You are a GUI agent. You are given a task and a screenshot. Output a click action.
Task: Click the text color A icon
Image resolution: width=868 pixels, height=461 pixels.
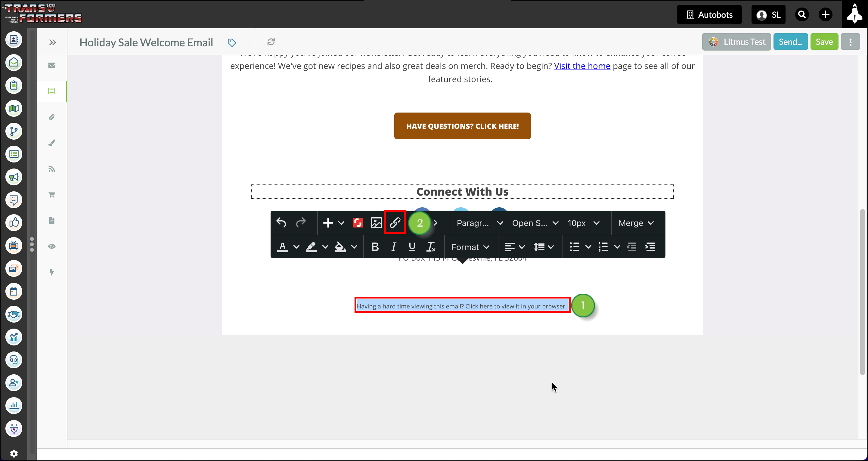282,247
